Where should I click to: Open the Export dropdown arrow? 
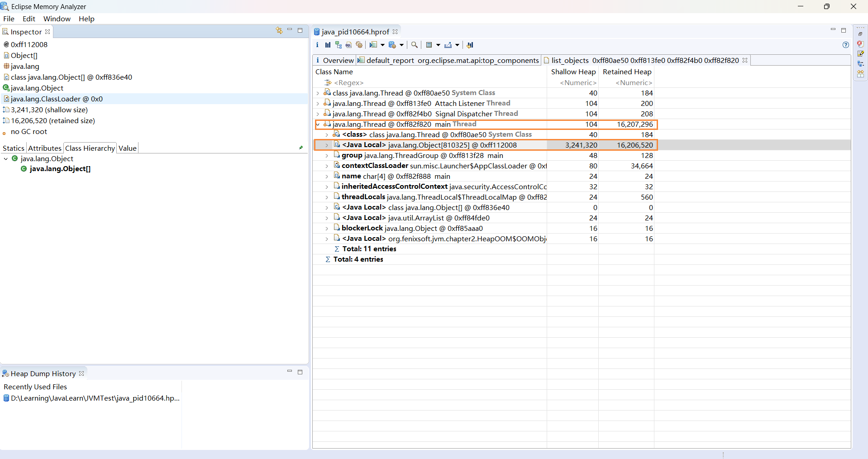tap(457, 45)
